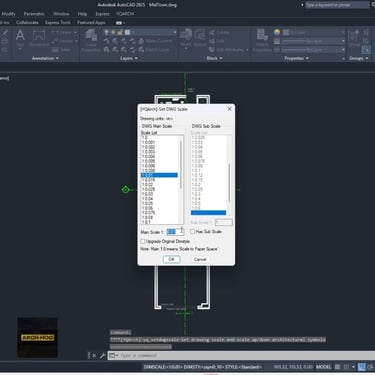Open the Parametric menu

(x=34, y=14)
